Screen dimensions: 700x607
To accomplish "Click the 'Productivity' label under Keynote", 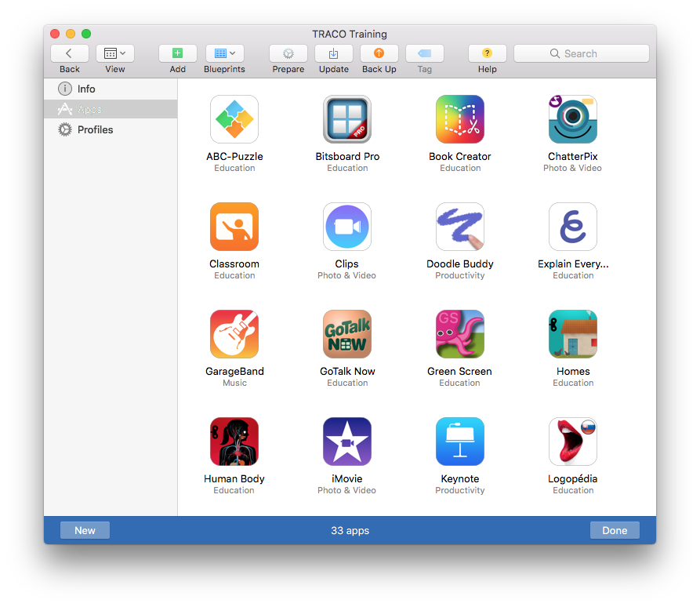I will (x=460, y=490).
